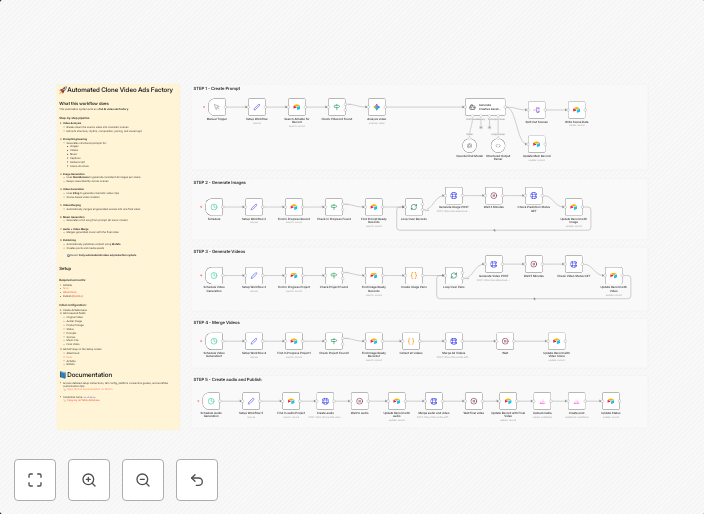Select the Wait 5 Minutes node in Step 2
The image size is (704, 514).
pos(493,196)
